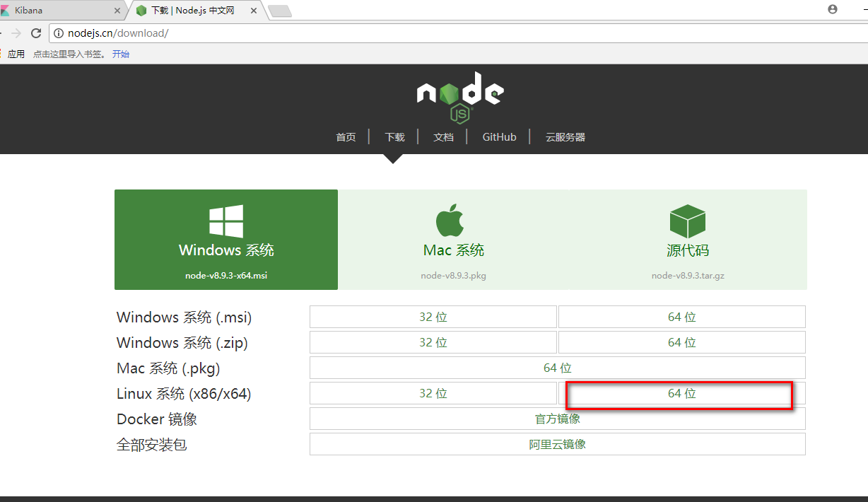
Task: Download Mac .pkg 64 位
Action: click(558, 368)
